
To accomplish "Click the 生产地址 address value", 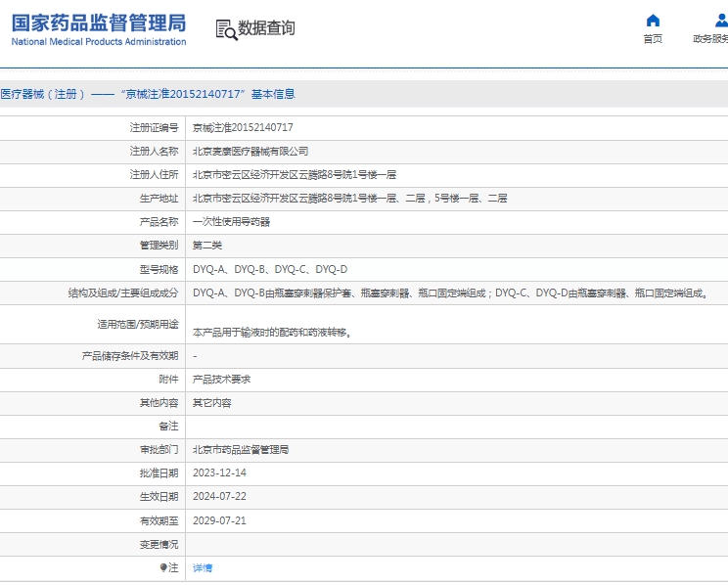I will [349, 199].
